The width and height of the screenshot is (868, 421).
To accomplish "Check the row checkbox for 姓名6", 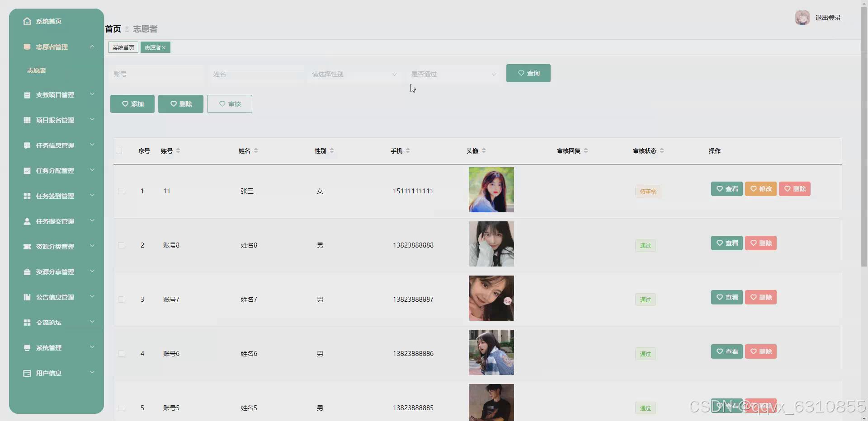I will tap(121, 354).
